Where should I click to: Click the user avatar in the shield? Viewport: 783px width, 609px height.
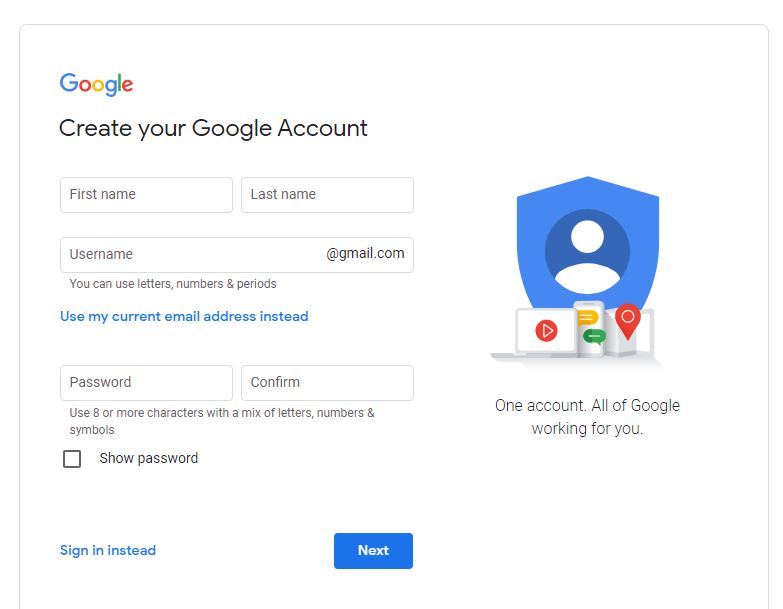pyautogui.click(x=587, y=250)
